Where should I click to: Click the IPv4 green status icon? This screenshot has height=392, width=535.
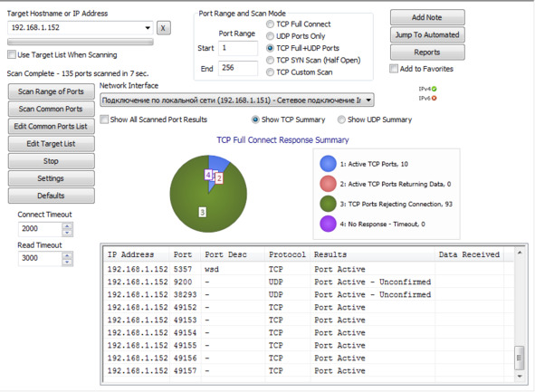point(434,89)
